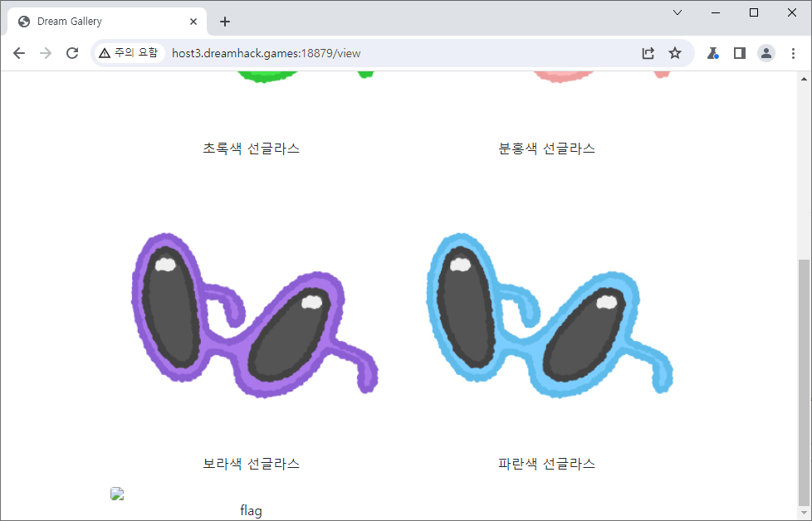Click the vertical scrollbar thumb
The height and width of the screenshot is (521, 812).
tap(803, 382)
